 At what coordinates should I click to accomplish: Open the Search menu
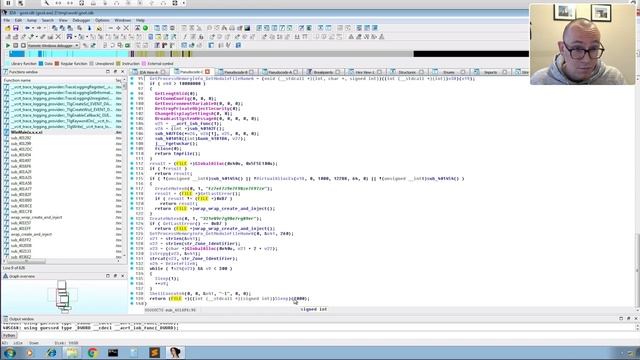(x=47, y=20)
